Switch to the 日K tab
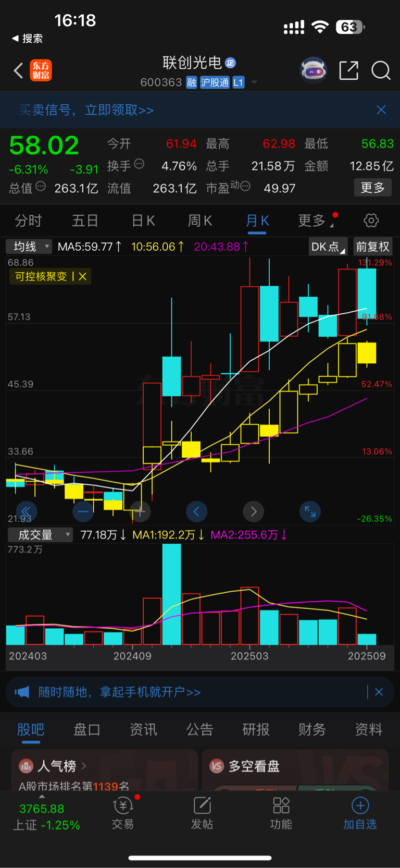This screenshot has height=868, width=400. tap(143, 221)
